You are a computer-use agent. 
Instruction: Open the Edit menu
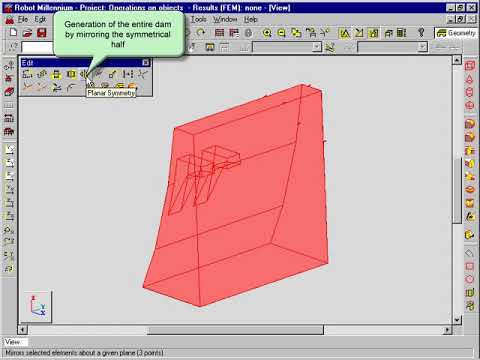click(x=40, y=19)
